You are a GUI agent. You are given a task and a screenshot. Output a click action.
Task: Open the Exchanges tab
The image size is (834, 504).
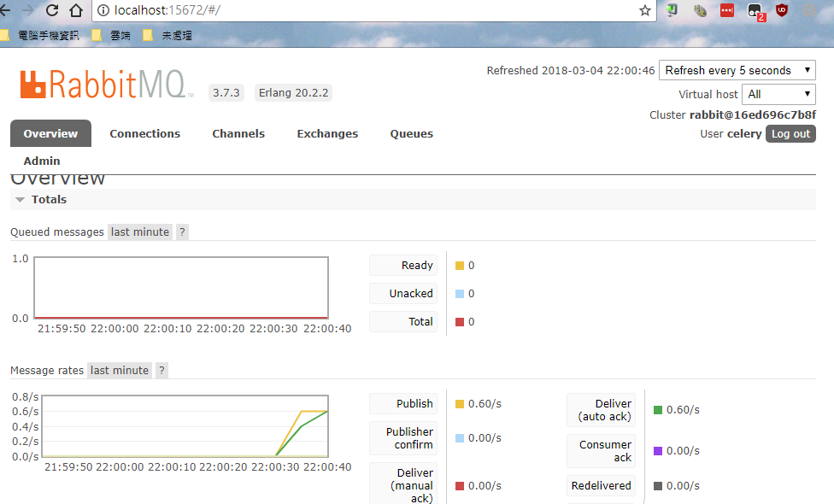click(327, 133)
